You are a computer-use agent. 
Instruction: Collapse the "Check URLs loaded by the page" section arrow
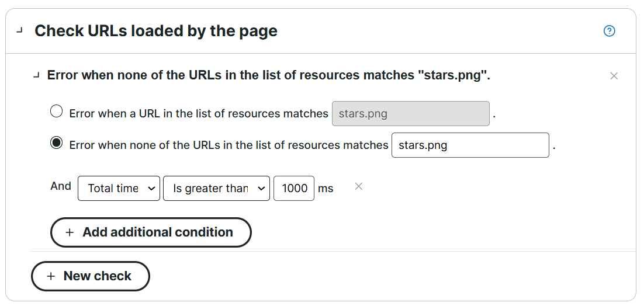click(x=20, y=31)
